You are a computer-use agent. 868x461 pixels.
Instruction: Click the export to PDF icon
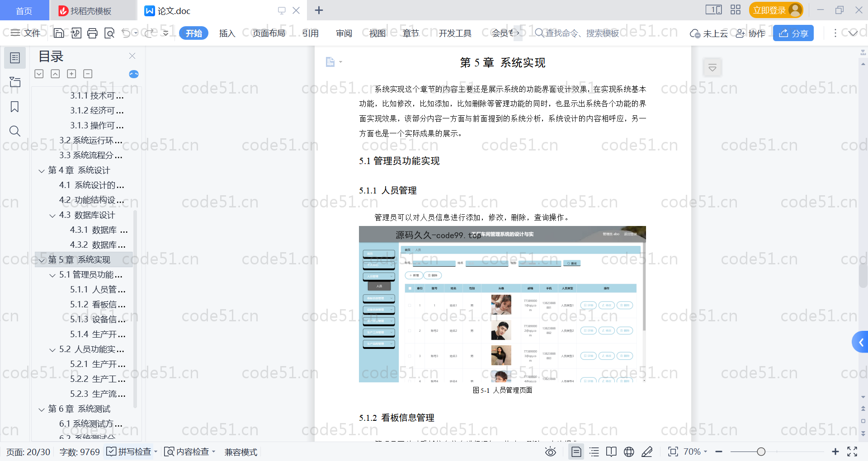[76, 33]
